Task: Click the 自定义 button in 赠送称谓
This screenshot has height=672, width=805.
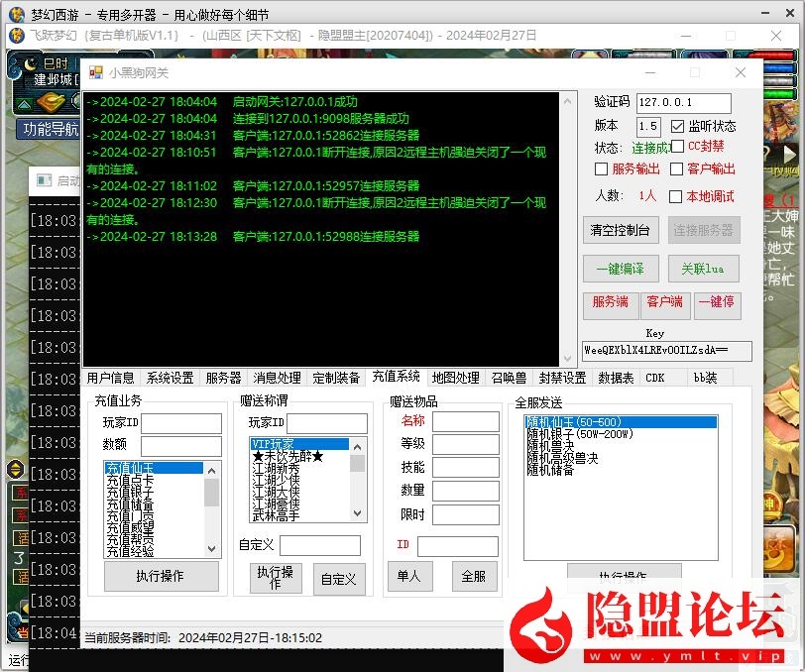Action: click(x=339, y=580)
